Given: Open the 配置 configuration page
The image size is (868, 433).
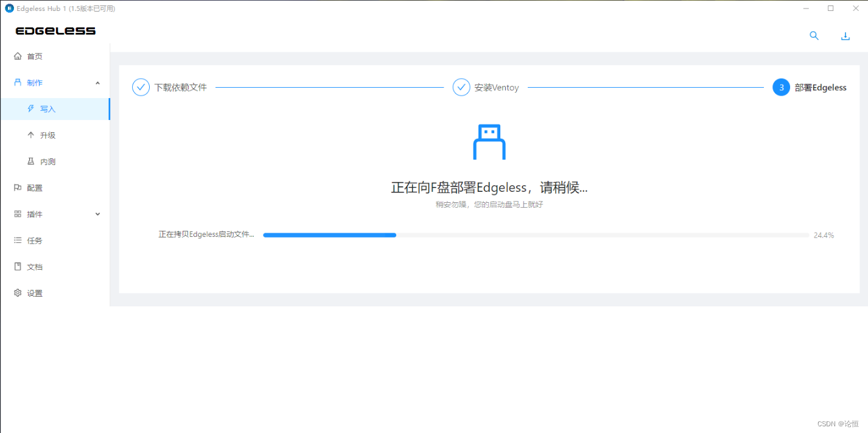Looking at the screenshot, I should (x=29, y=188).
